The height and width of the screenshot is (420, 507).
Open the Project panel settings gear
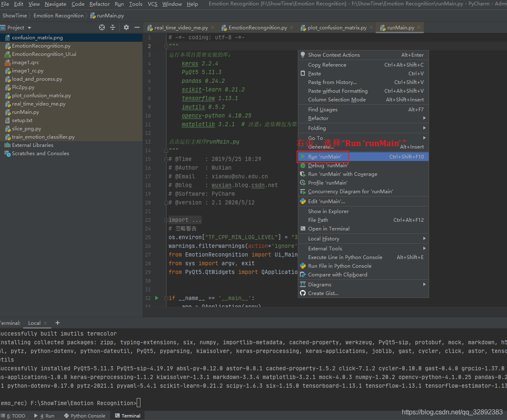(126, 27)
